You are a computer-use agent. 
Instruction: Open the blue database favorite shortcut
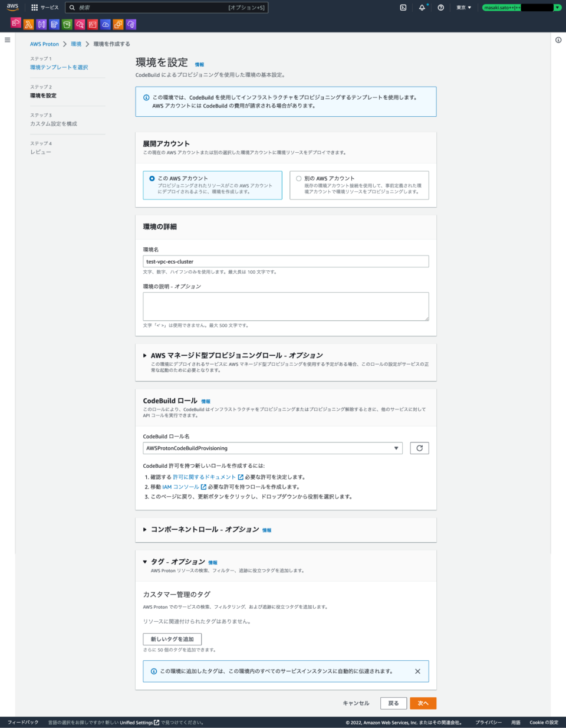pyautogui.click(x=54, y=24)
